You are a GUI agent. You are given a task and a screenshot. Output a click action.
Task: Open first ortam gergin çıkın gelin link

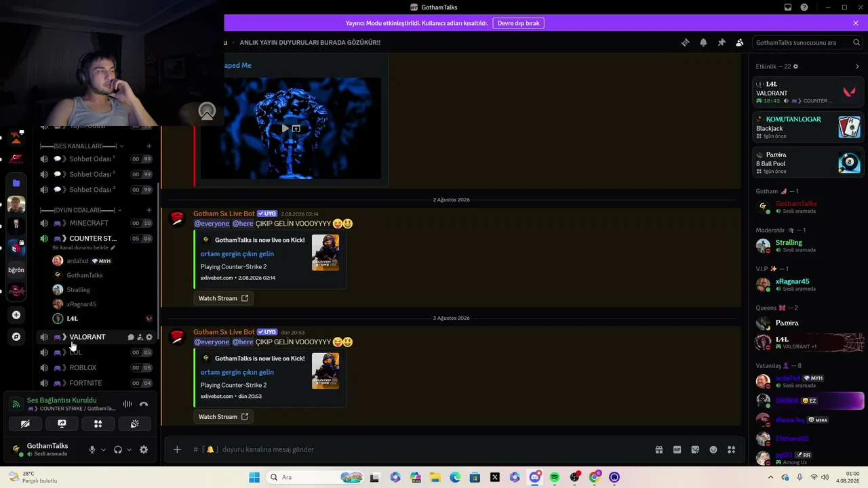237,253
